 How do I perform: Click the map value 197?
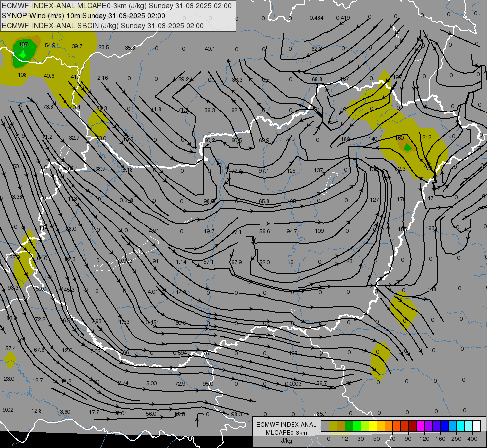pos(397,77)
